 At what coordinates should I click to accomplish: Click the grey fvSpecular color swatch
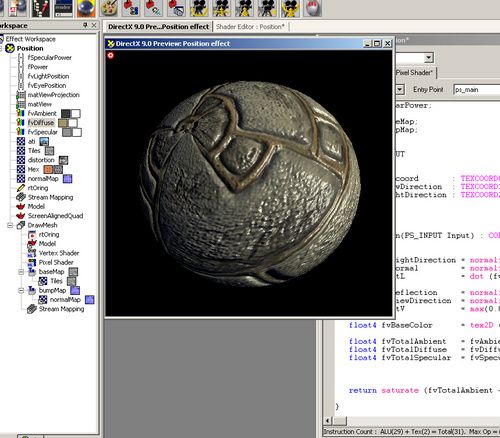click(67, 132)
